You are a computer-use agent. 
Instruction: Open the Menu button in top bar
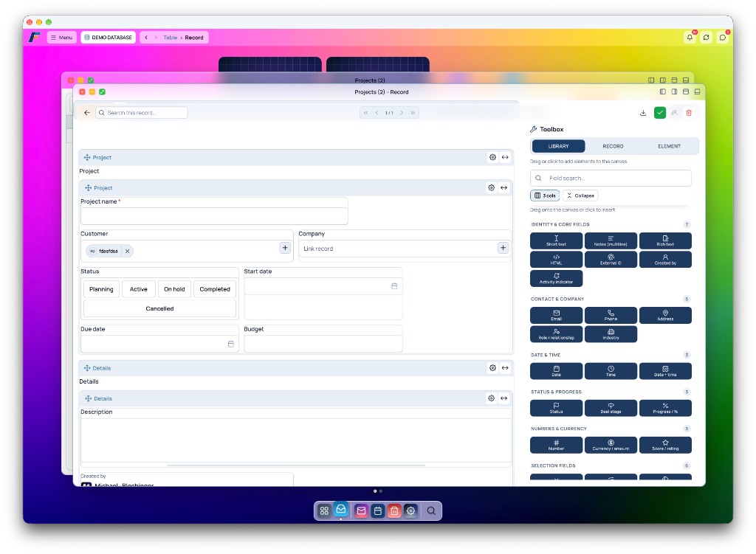(x=62, y=37)
